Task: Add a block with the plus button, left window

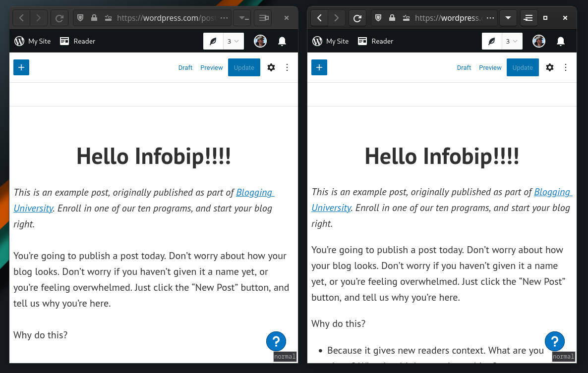Action: [x=21, y=67]
